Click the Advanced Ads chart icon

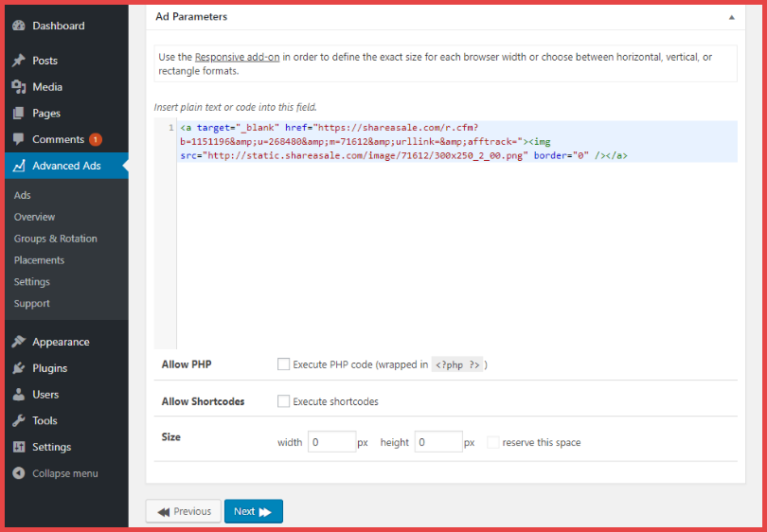pos(19,167)
